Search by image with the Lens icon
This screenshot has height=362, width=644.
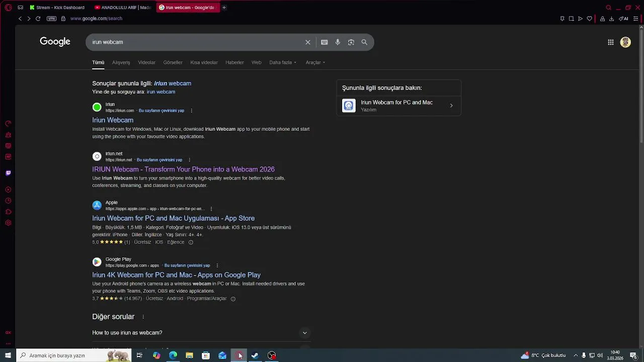351,42
